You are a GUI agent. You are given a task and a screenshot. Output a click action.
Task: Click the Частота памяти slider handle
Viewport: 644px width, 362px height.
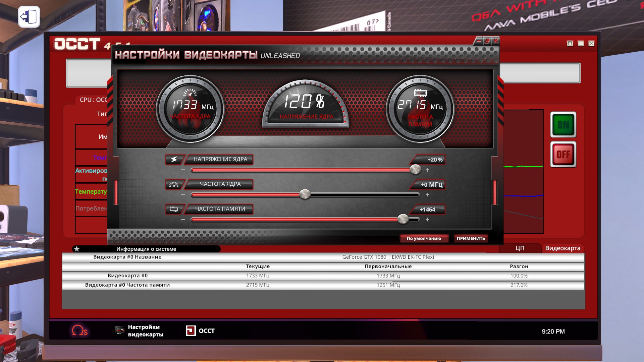point(403,219)
